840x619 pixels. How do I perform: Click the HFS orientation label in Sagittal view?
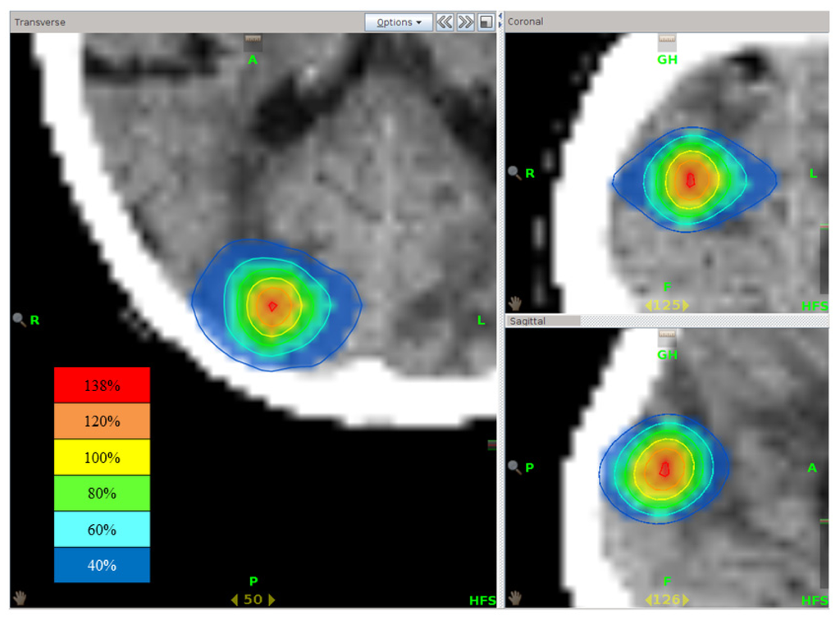pyautogui.click(x=815, y=601)
